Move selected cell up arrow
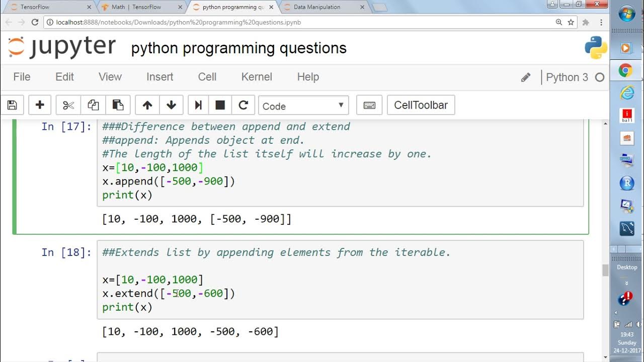 pyautogui.click(x=147, y=105)
